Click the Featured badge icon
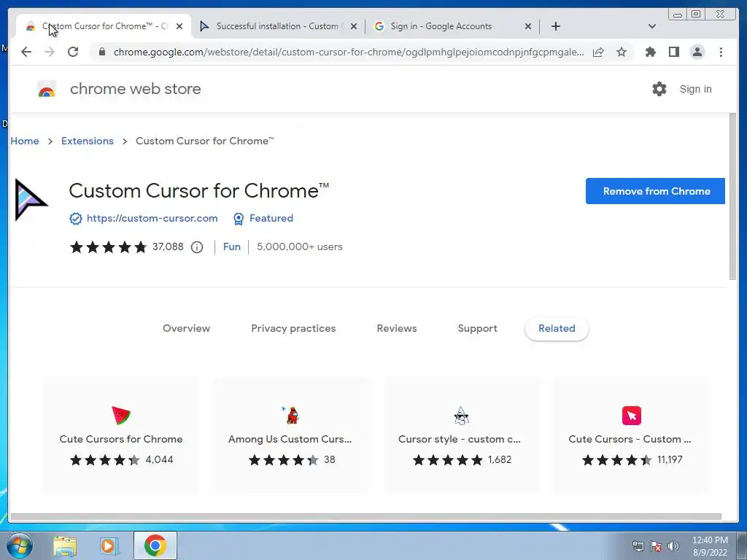Screen dimensions: 747x560 point(239,219)
